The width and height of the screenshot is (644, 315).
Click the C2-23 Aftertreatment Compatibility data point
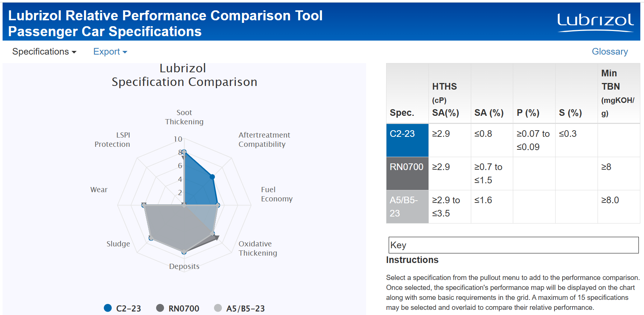[x=212, y=177]
